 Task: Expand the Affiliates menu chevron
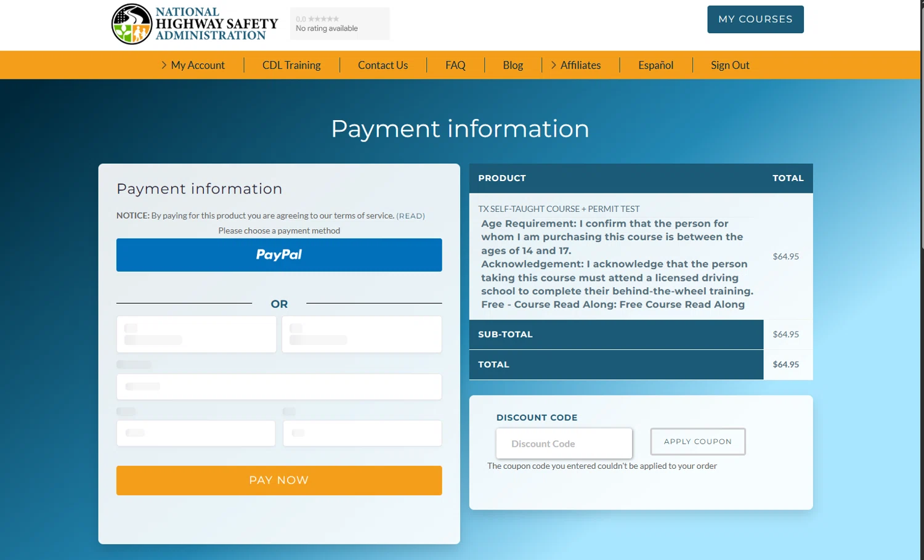(553, 65)
